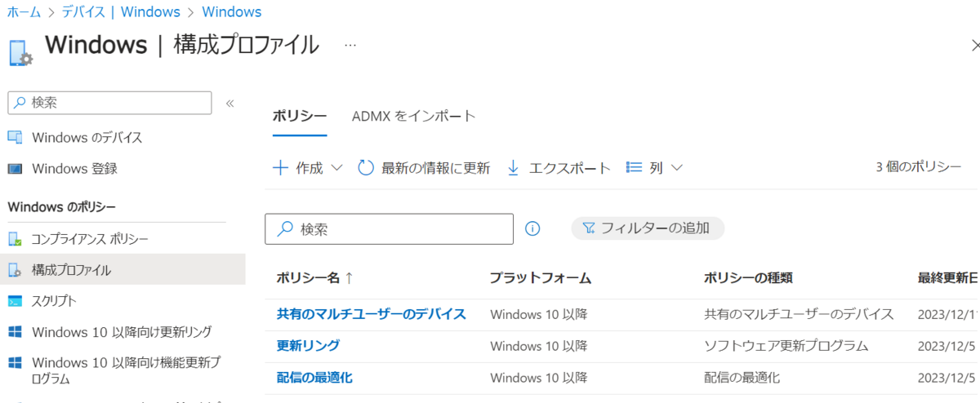The image size is (980, 403).
Task: Click the info icon beside search
Action: coord(532,228)
